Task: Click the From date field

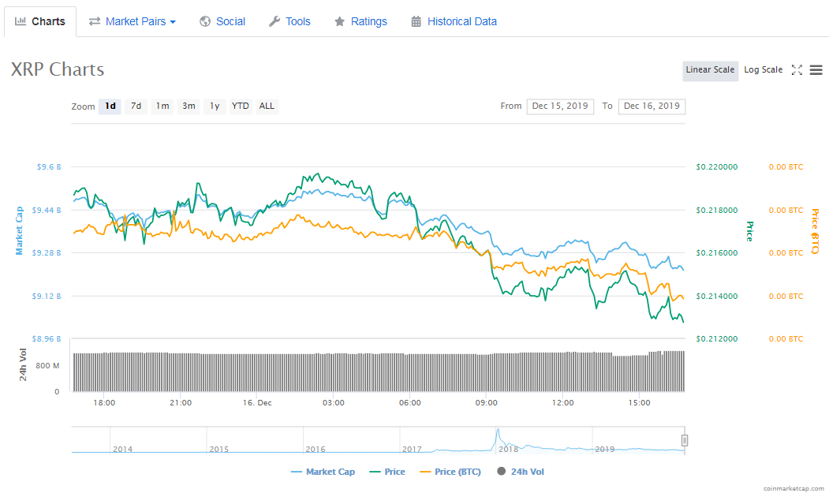Action: pos(560,106)
